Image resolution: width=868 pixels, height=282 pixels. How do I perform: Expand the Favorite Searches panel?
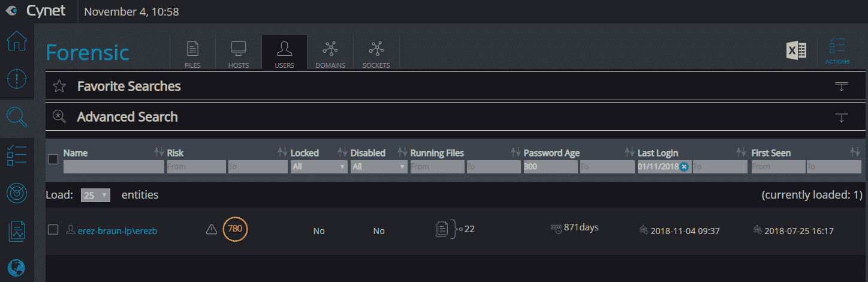(842, 86)
